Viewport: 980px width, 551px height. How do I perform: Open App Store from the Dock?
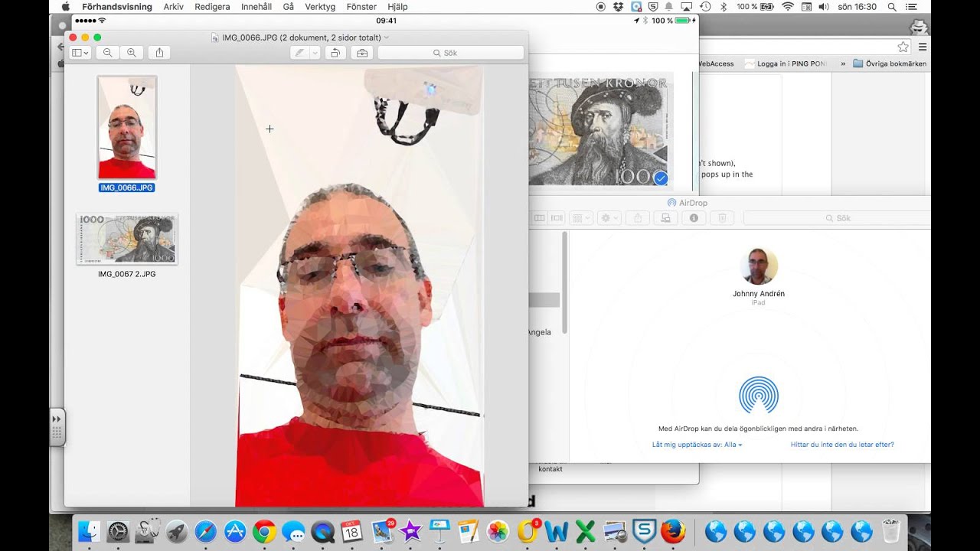(x=235, y=531)
